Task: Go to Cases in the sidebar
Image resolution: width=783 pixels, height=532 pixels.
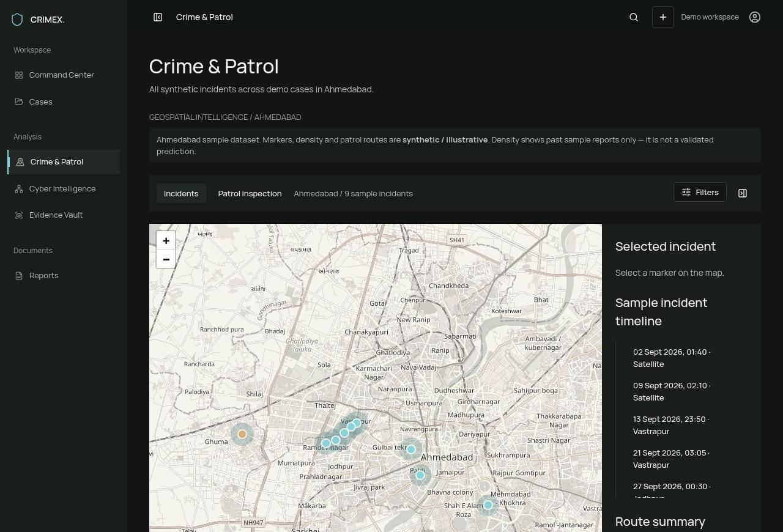Action: (64, 102)
